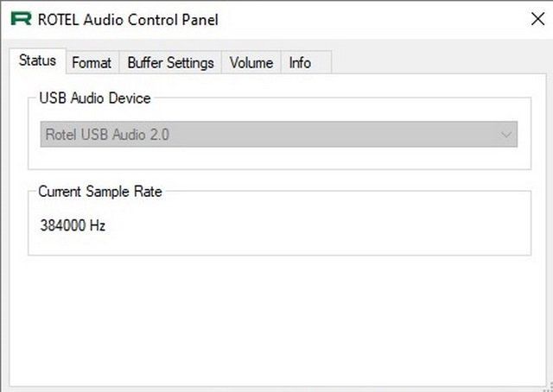Switch to the Status tab

tap(37, 60)
